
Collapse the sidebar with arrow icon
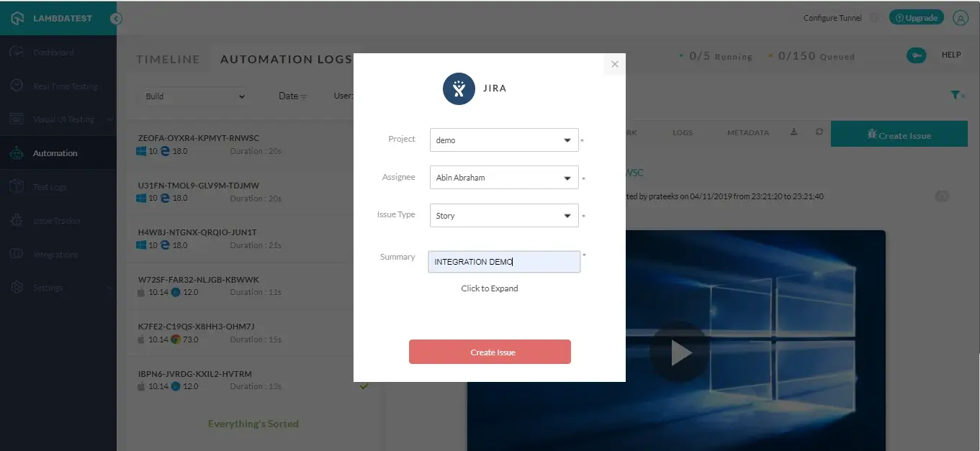click(115, 18)
